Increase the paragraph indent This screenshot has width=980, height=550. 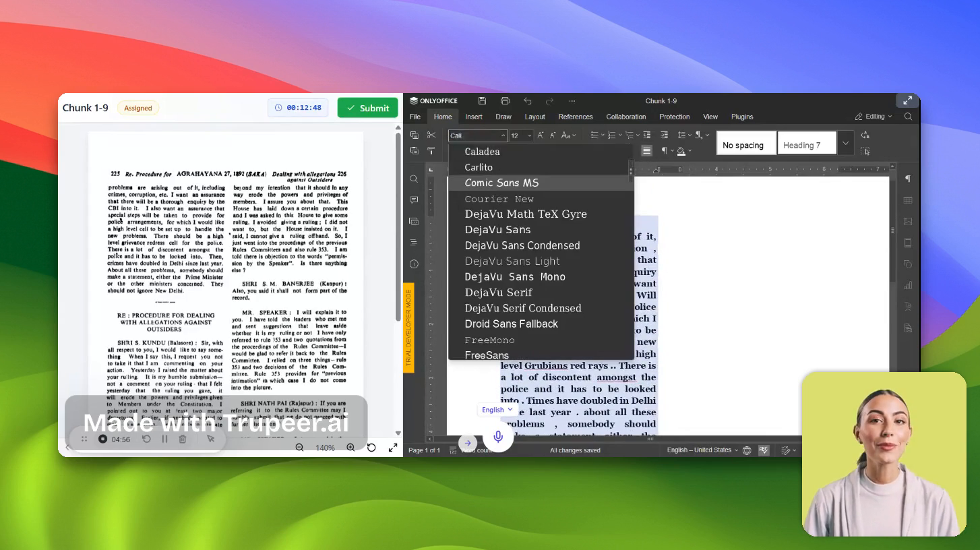tap(664, 135)
